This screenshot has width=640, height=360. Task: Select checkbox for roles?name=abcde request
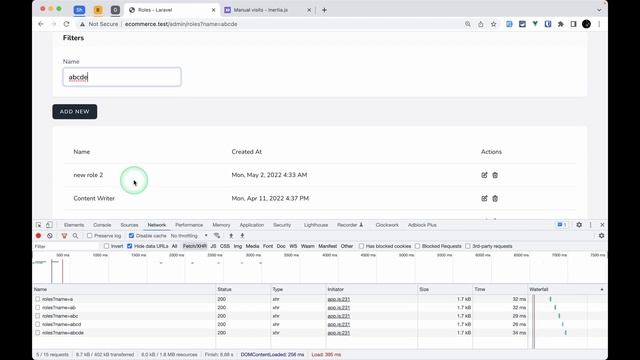coord(38,333)
